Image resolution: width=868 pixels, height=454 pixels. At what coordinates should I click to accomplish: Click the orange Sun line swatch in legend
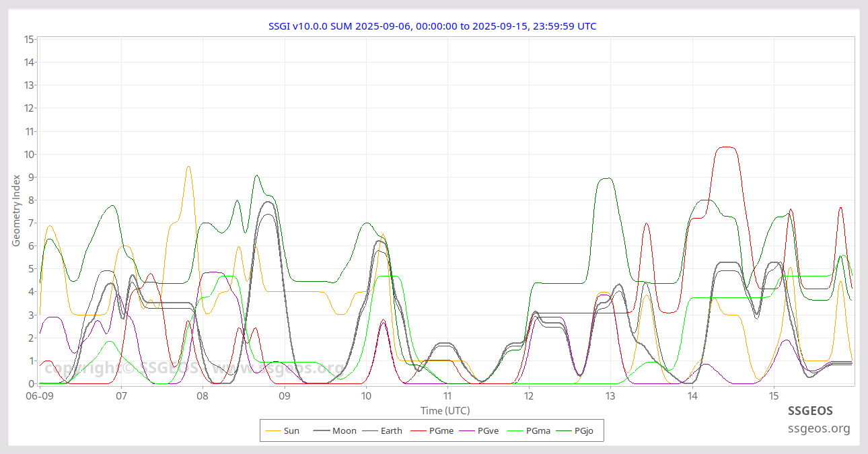pyautogui.click(x=273, y=430)
